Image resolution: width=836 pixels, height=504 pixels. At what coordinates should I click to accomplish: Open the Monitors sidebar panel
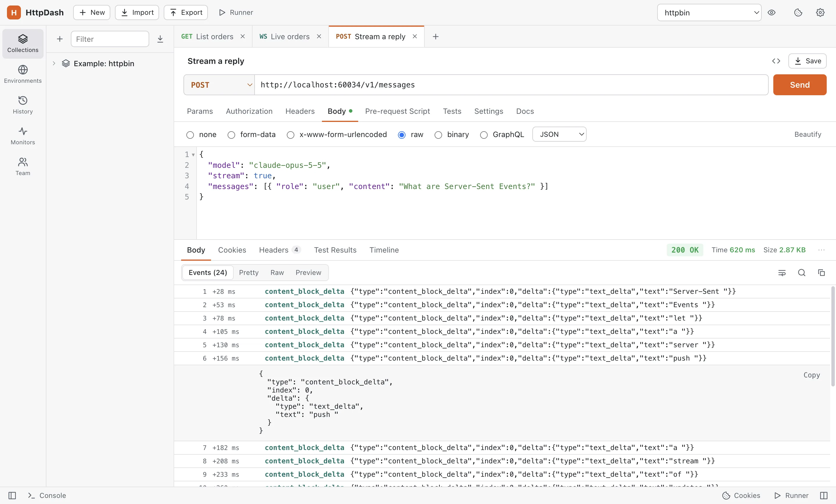coord(23,136)
